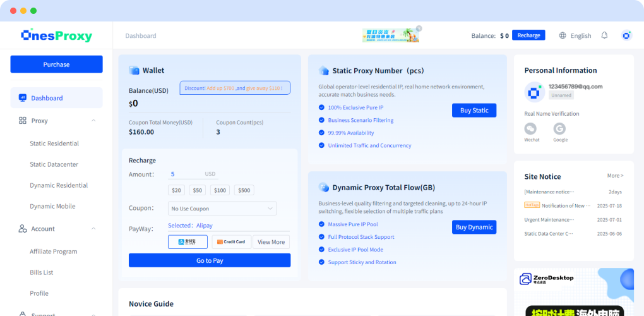
Task: Click the OnesProxy logo
Action: [56, 35]
